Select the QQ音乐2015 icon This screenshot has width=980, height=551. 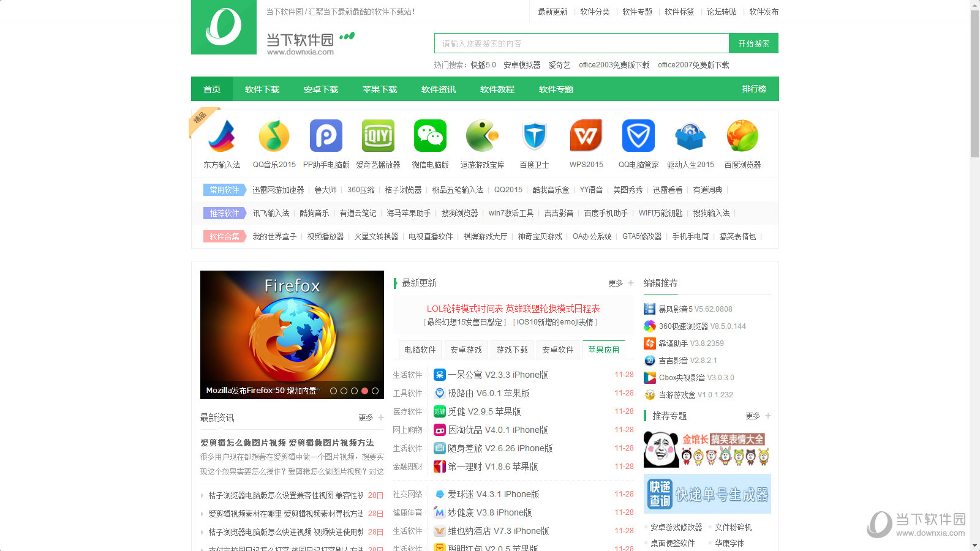274,135
